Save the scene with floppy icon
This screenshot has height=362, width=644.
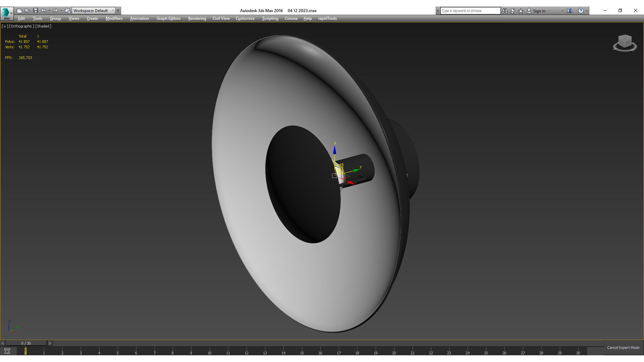(36, 11)
